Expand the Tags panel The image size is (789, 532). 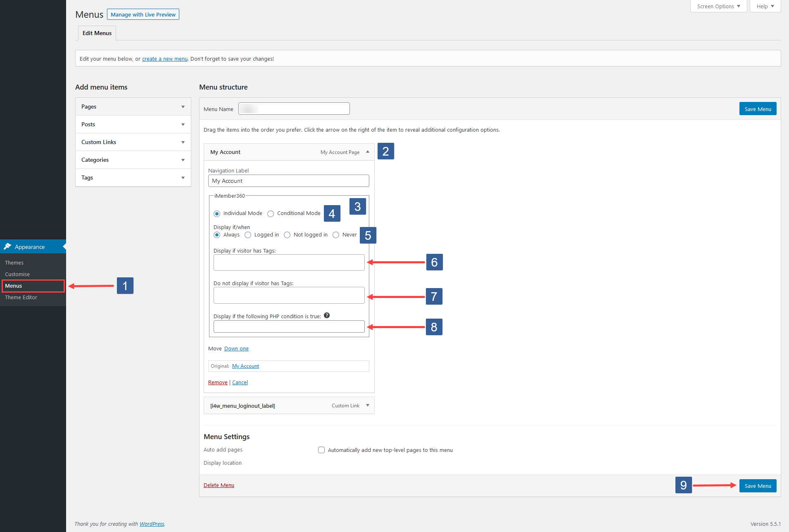click(x=183, y=177)
